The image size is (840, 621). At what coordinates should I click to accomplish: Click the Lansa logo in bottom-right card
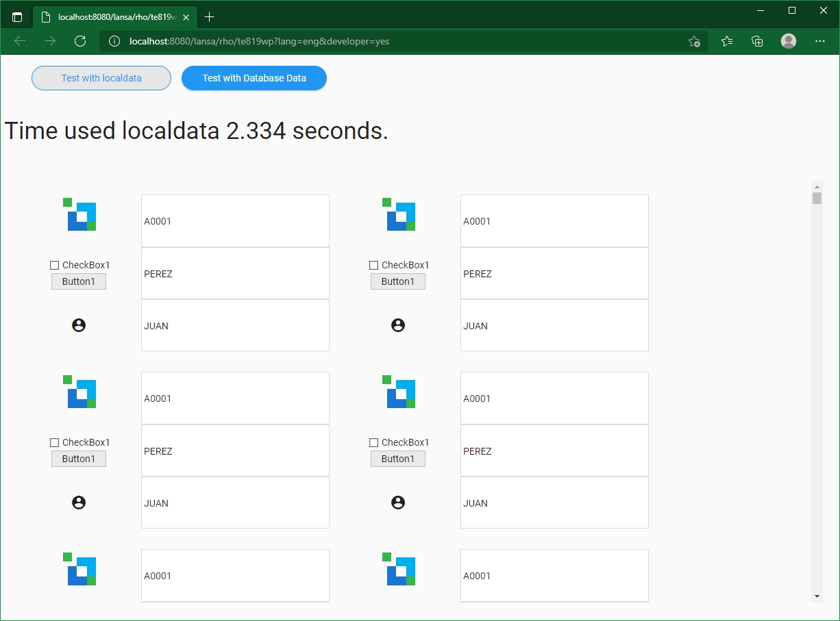pyautogui.click(x=399, y=569)
